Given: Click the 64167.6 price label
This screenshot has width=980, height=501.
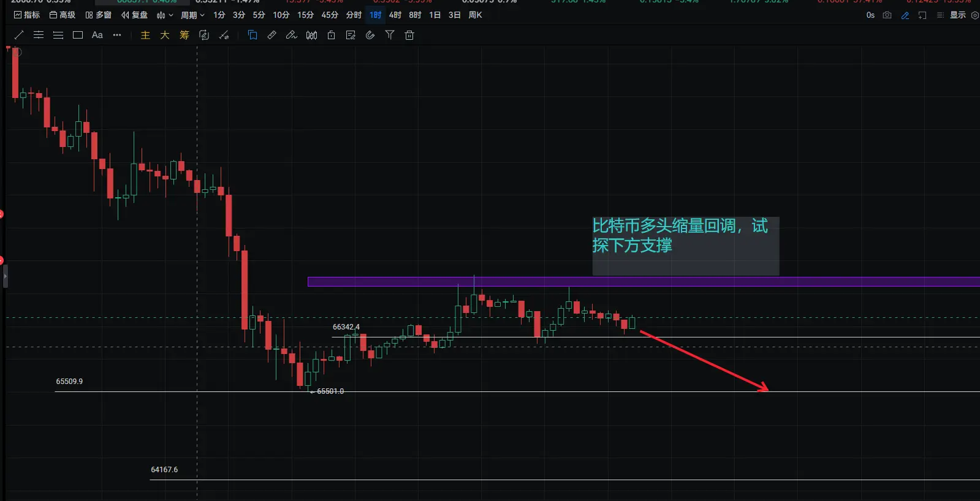Looking at the screenshot, I should coord(164,470).
